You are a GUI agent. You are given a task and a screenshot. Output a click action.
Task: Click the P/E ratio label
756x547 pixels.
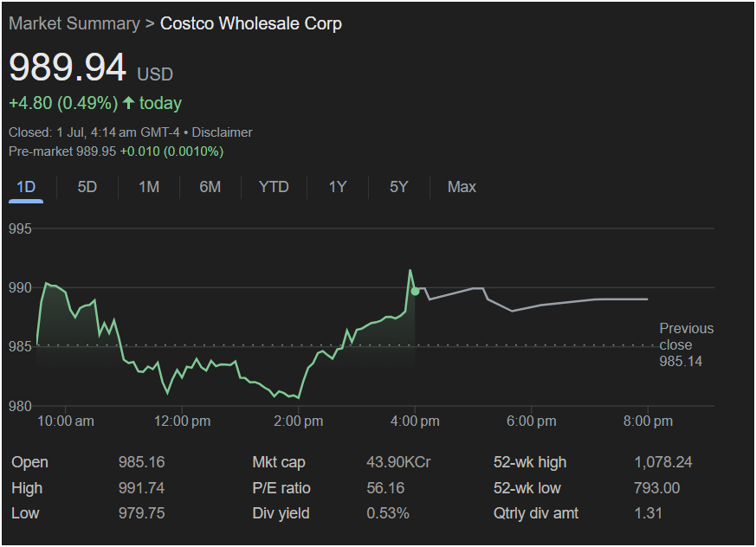click(x=281, y=488)
